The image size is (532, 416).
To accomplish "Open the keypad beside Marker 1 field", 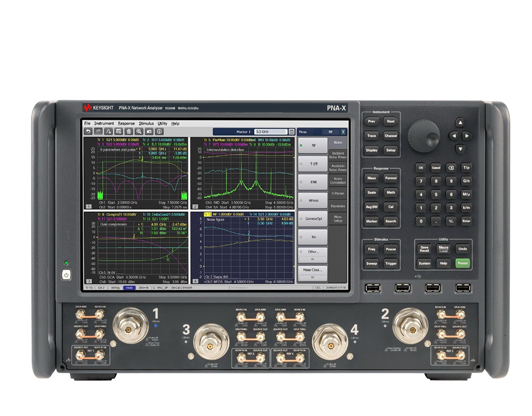I will [291, 132].
